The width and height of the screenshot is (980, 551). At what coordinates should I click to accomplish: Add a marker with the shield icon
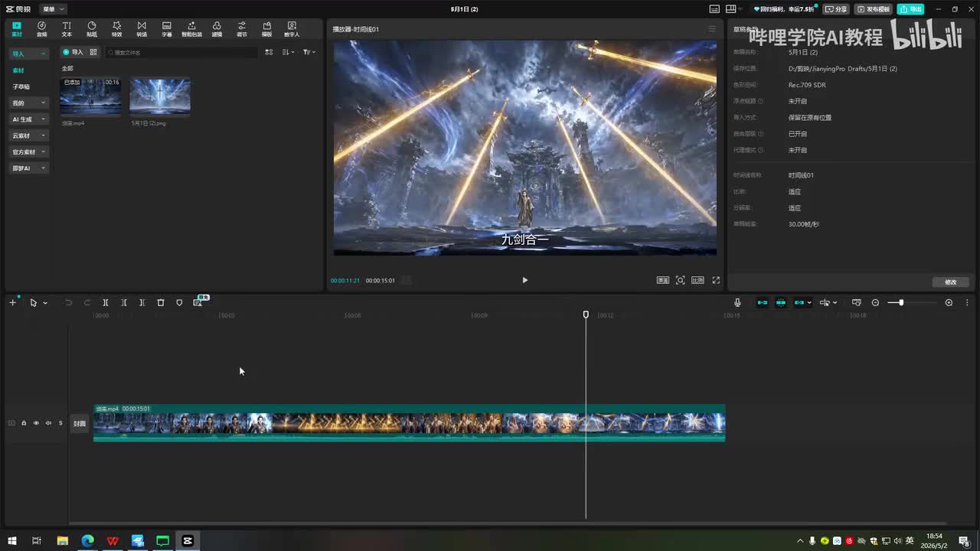coord(179,303)
